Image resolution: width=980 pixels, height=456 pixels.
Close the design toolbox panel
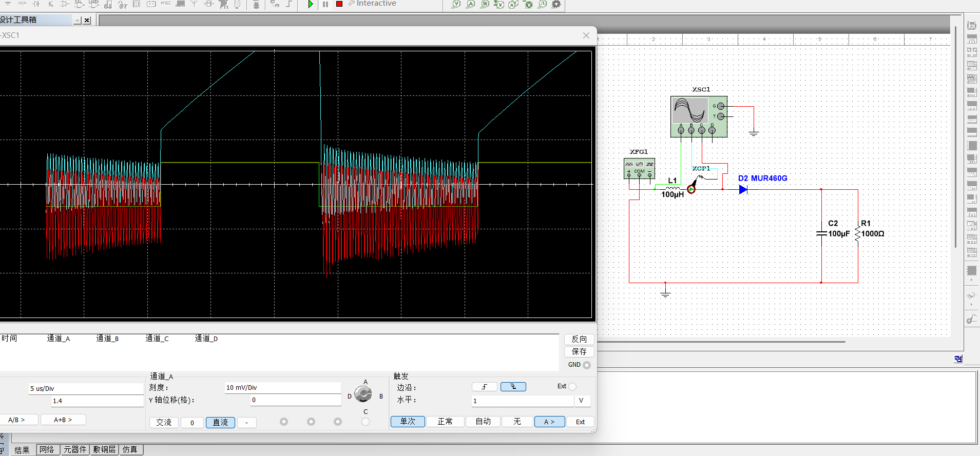point(87,20)
